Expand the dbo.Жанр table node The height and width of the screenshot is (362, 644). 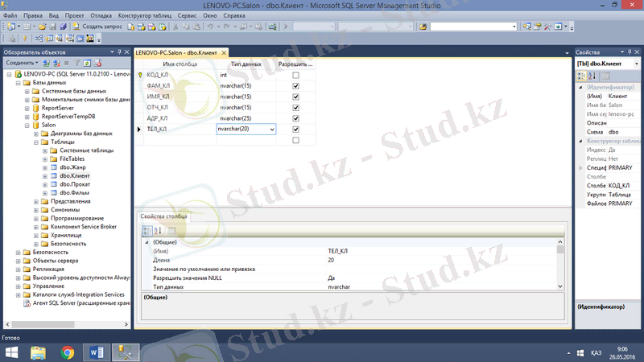pos(45,167)
